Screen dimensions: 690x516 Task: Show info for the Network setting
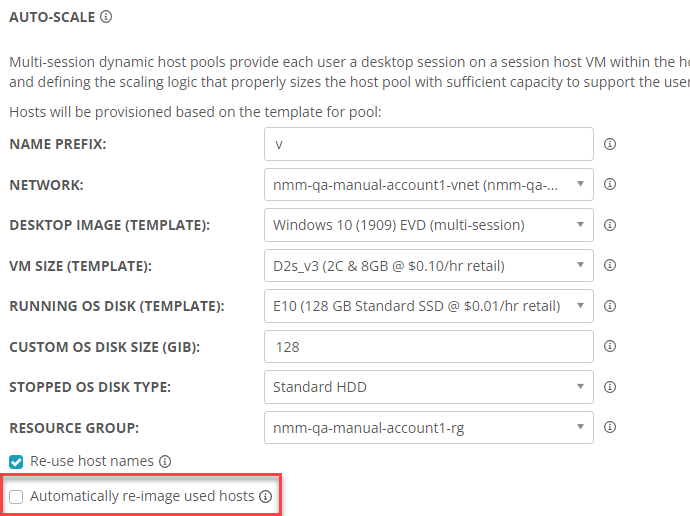tap(609, 184)
